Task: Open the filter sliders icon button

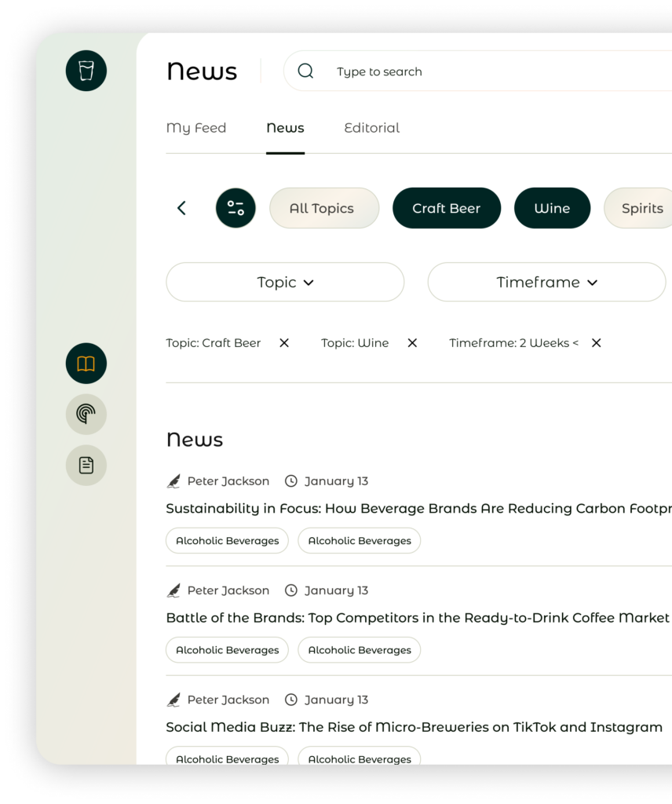Action: (x=236, y=208)
